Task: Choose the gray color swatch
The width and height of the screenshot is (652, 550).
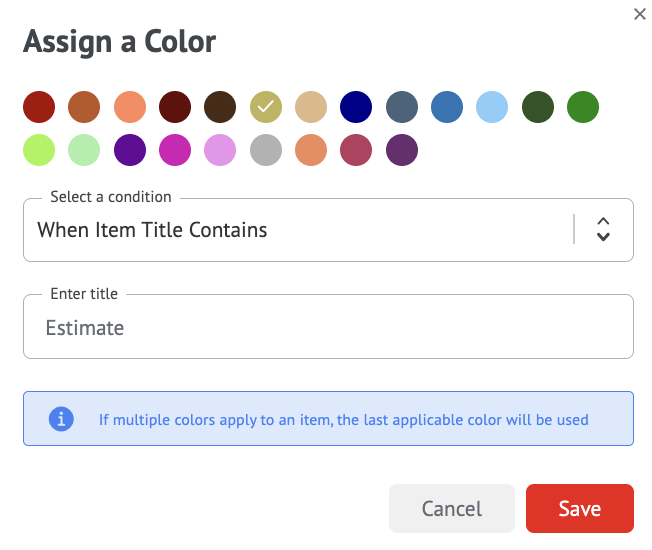Action: 266,151
